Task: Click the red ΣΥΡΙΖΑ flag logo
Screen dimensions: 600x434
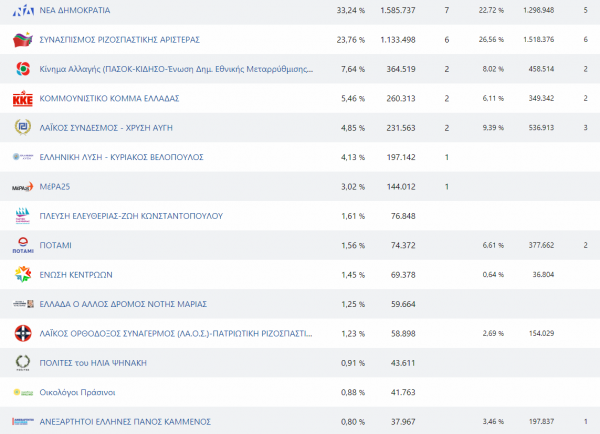Action: [x=22, y=40]
